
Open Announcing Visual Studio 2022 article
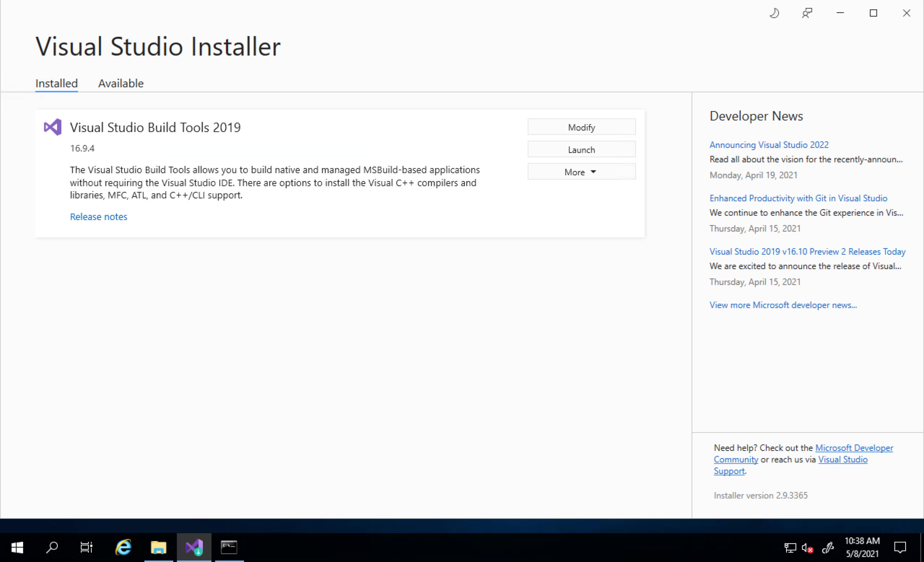click(x=769, y=145)
